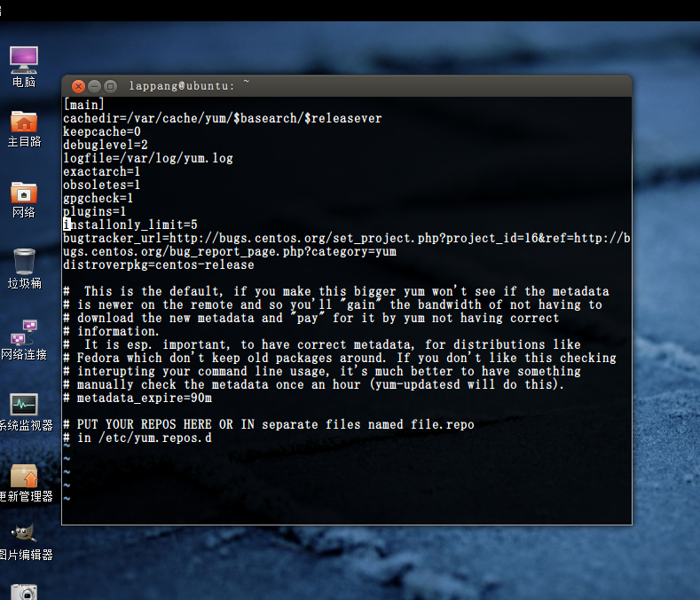This screenshot has height=600, width=700.
Task: Click the bugtracker_url line
Action: pyautogui.click(x=346, y=238)
